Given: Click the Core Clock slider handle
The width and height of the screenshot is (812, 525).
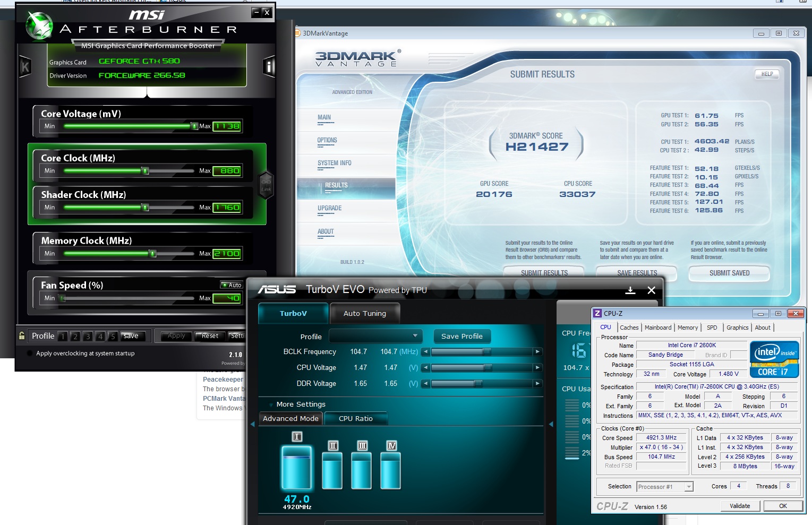Looking at the screenshot, I should 145,170.
